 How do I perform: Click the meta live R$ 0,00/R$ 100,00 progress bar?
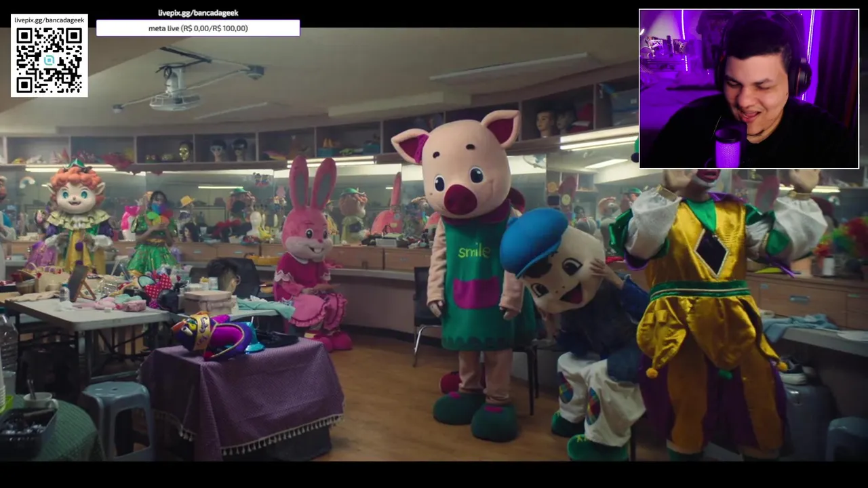[198, 28]
